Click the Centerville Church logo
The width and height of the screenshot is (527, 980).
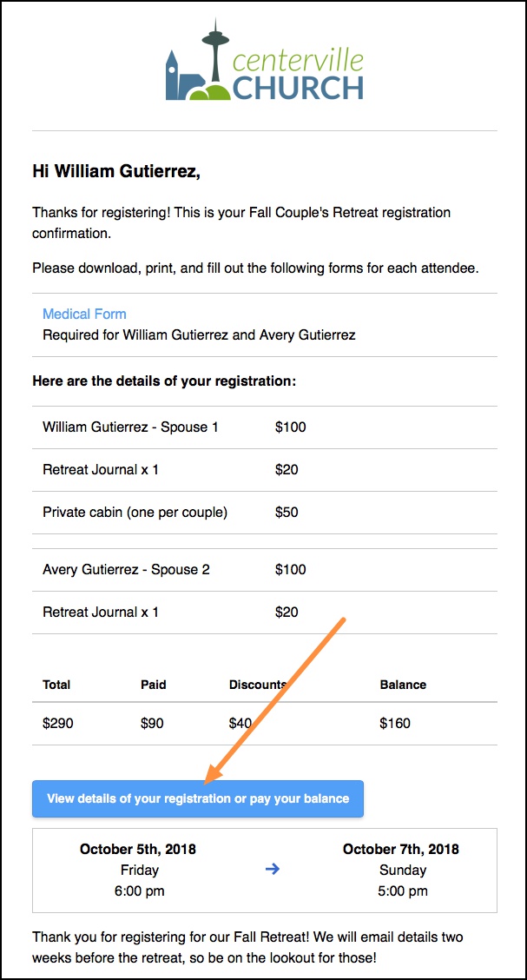[264, 60]
